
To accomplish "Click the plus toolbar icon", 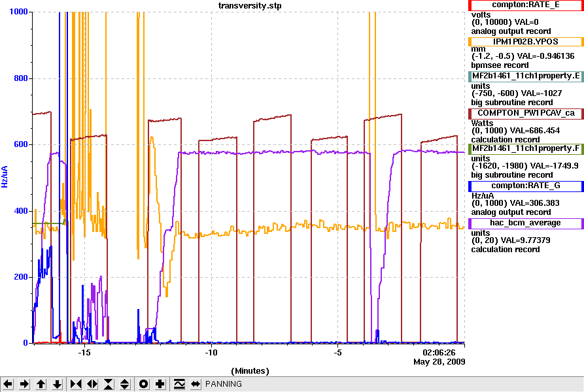I will (x=160, y=384).
